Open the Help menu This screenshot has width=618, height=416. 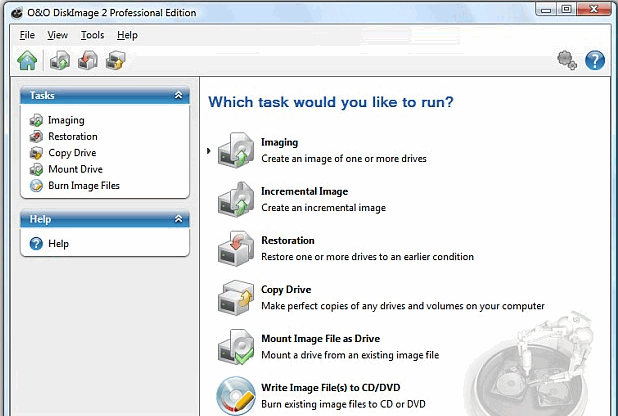click(127, 35)
